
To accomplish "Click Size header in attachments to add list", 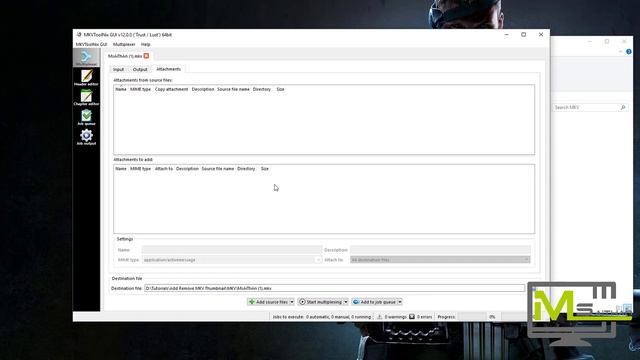I will tap(265, 169).
